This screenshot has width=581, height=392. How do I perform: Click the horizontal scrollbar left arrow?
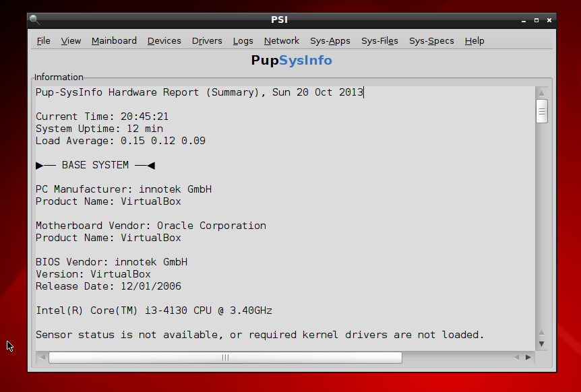click(x=42, y=357)
